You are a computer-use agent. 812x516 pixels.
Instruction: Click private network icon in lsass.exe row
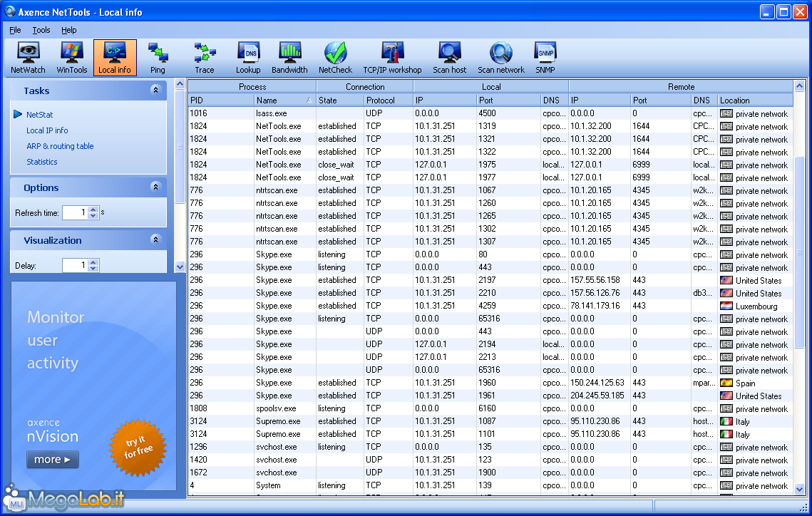coord(726,113)
